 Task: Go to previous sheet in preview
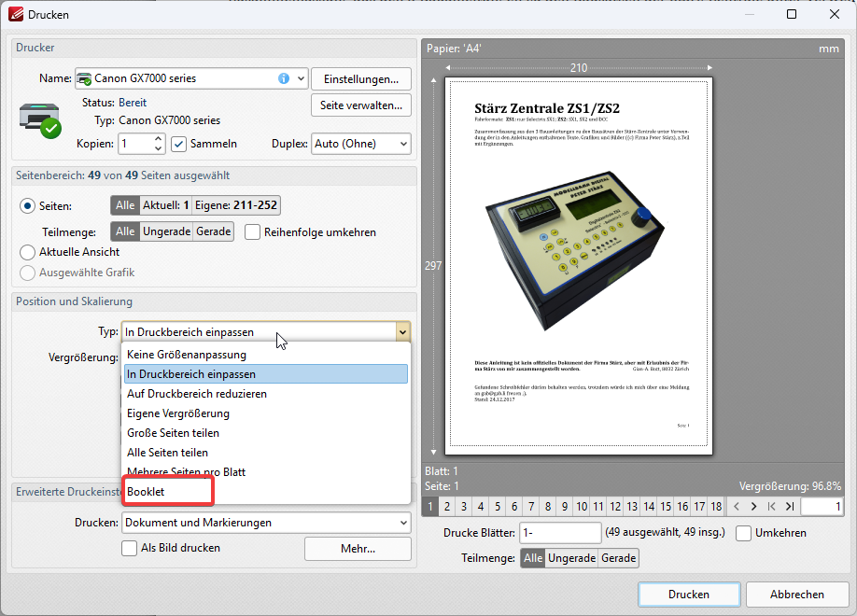[x=737, y=507]
